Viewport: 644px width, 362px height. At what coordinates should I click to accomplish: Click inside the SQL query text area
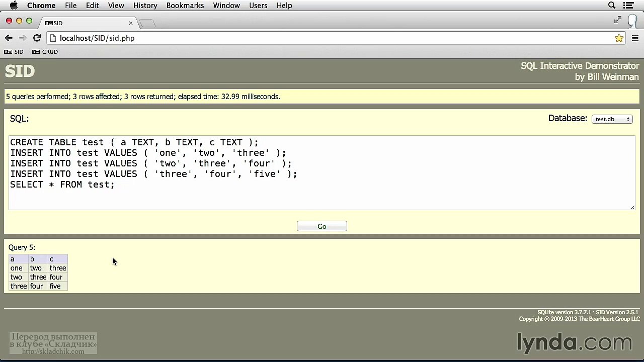click(x=322, y=172)
